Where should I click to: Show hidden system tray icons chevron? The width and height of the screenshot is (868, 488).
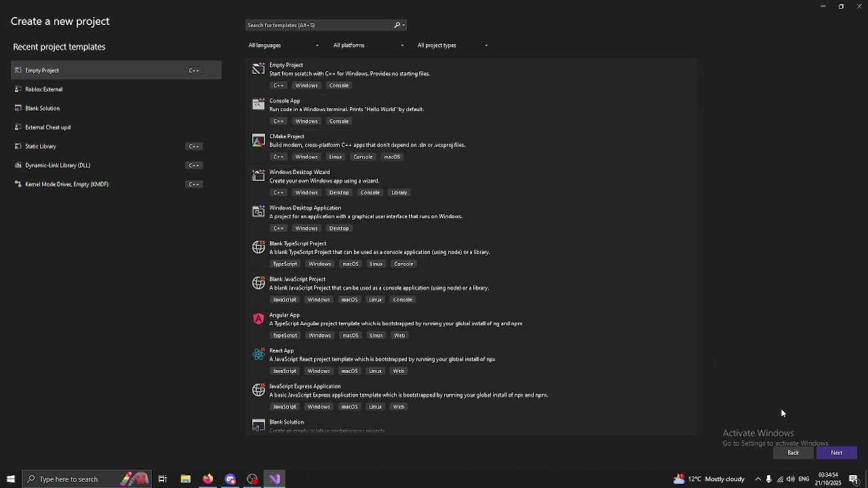tap(758, 479)
